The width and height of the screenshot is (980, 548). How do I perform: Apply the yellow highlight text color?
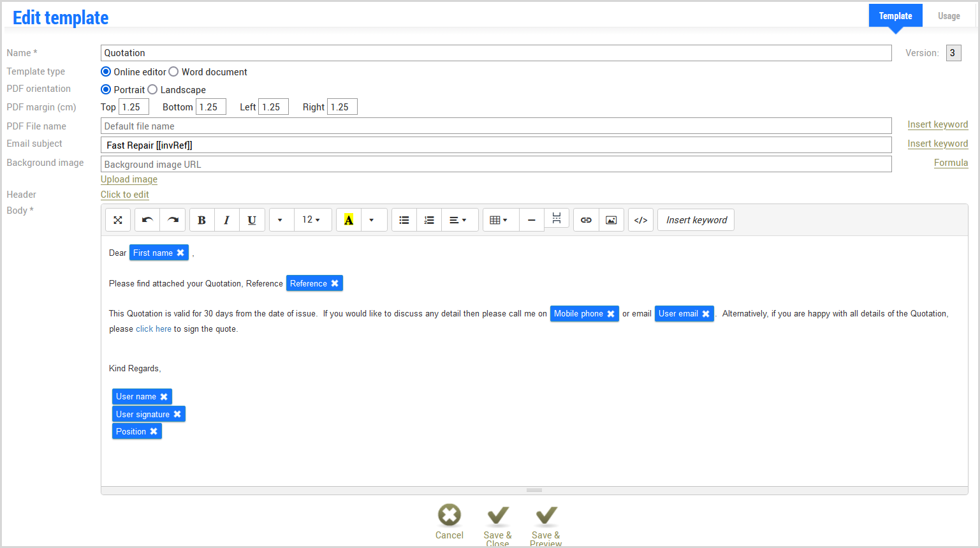click(349, 220)
